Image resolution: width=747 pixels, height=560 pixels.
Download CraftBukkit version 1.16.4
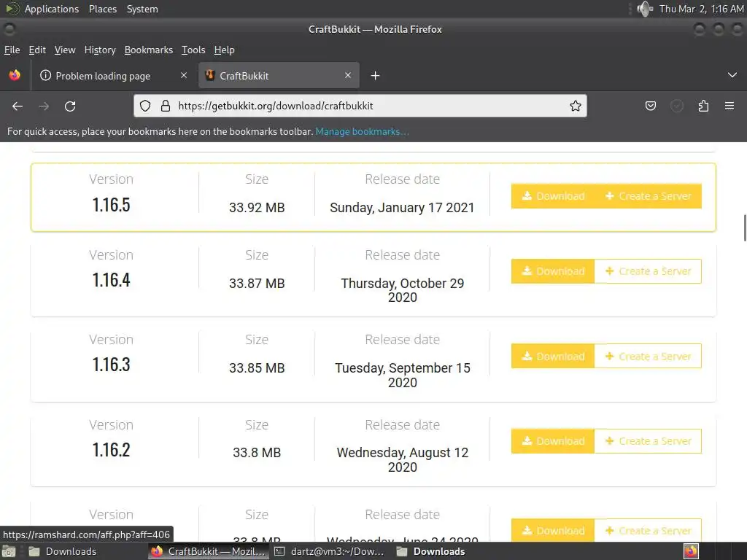point(553,271)
